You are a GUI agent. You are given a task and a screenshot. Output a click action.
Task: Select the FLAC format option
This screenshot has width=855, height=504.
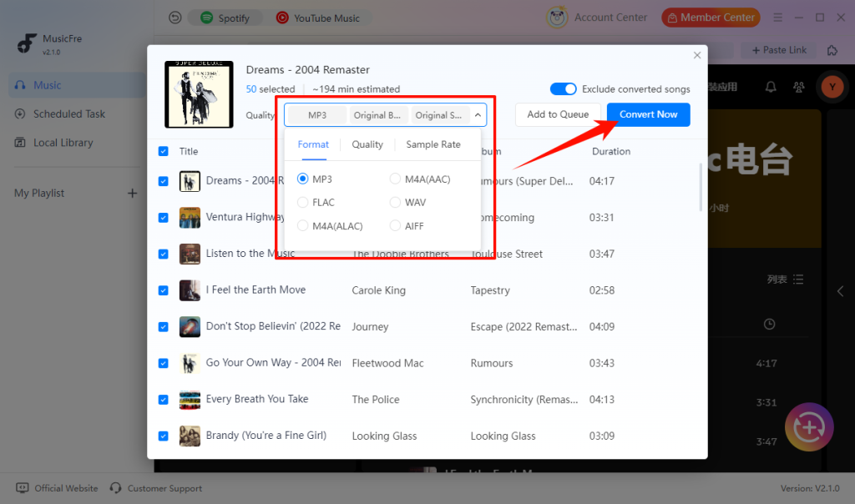click(316, 203)
